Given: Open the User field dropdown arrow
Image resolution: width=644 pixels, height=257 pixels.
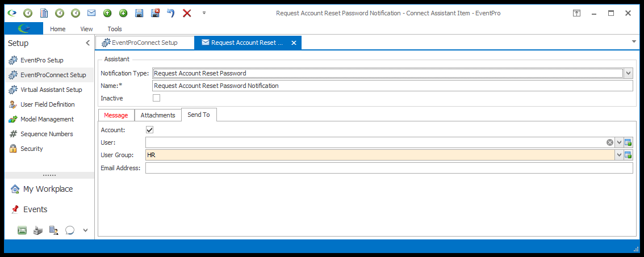Looking at the screenshot, I should click(619, 142).
